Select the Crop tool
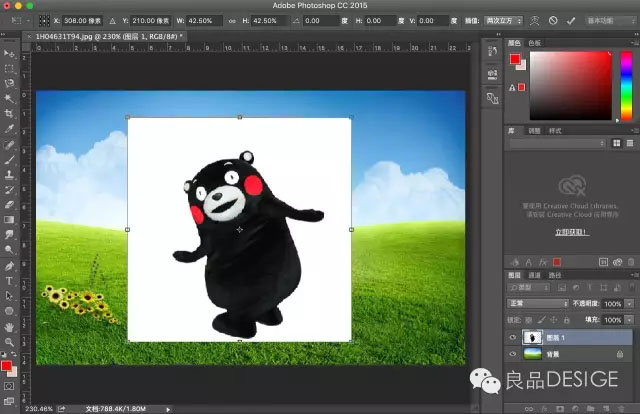This screenshot has height=414, width=640. (x=9, y=114)
